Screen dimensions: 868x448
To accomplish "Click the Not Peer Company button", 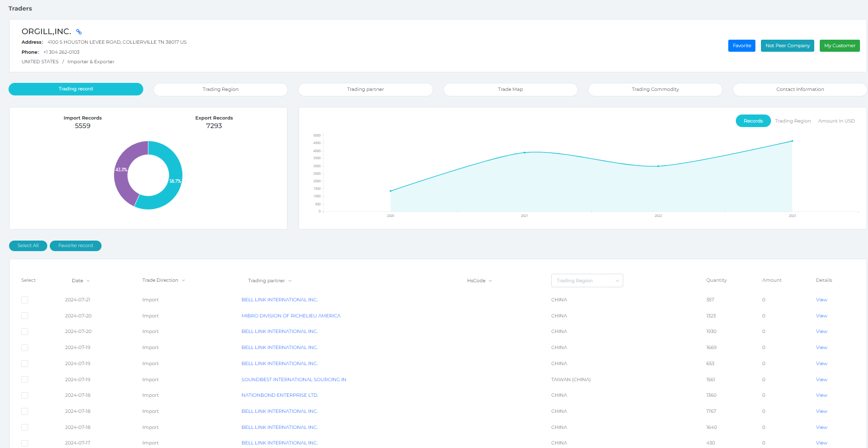I will click(787, 46).
